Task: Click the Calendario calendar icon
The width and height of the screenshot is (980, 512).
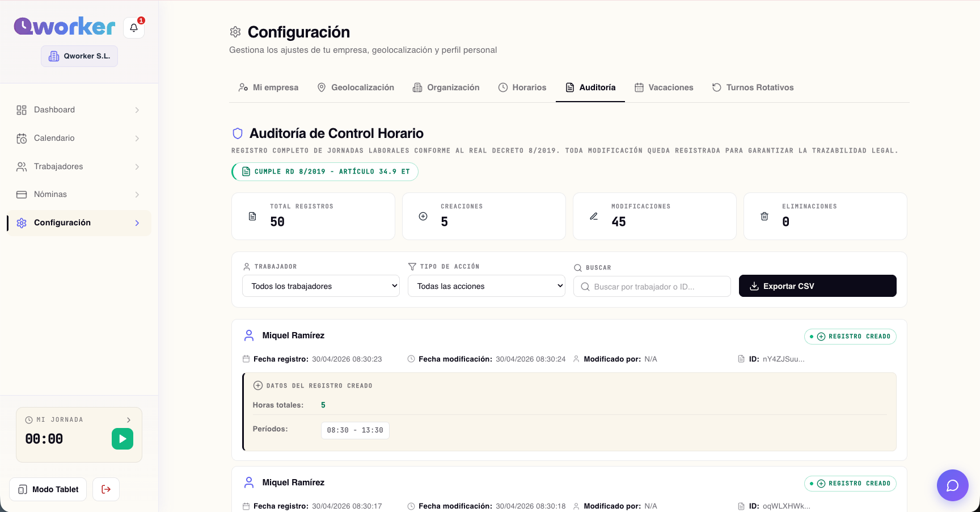Action: (x=22, y=139)
